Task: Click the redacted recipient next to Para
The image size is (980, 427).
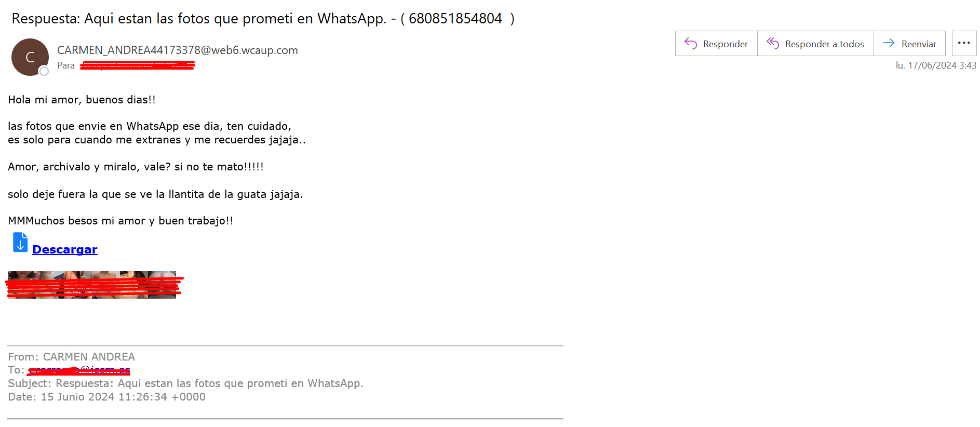Action: [137, 65]
